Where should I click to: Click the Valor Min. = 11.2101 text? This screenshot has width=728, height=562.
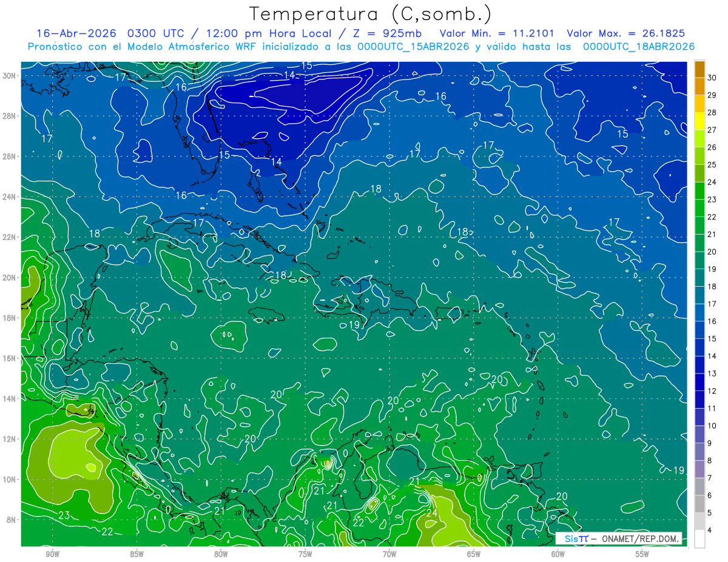(499, 33)
